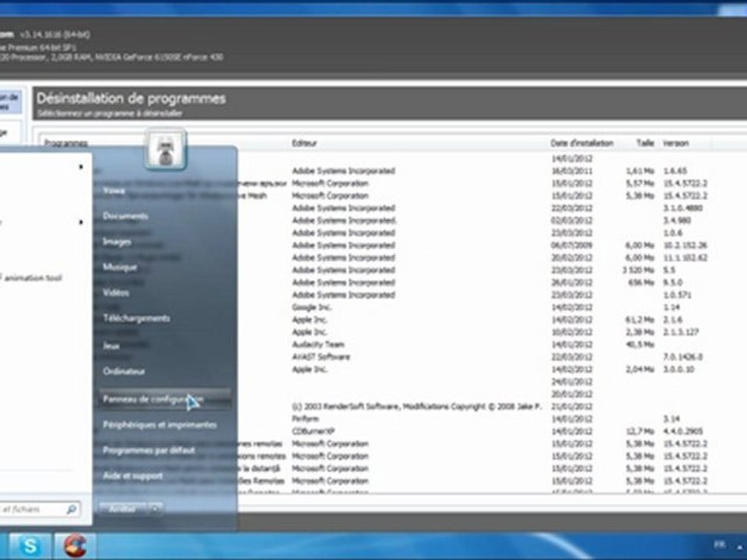Screen dimensions: 747x560
Task: Click the Start menu search field
Action: [x=38, y=509]
